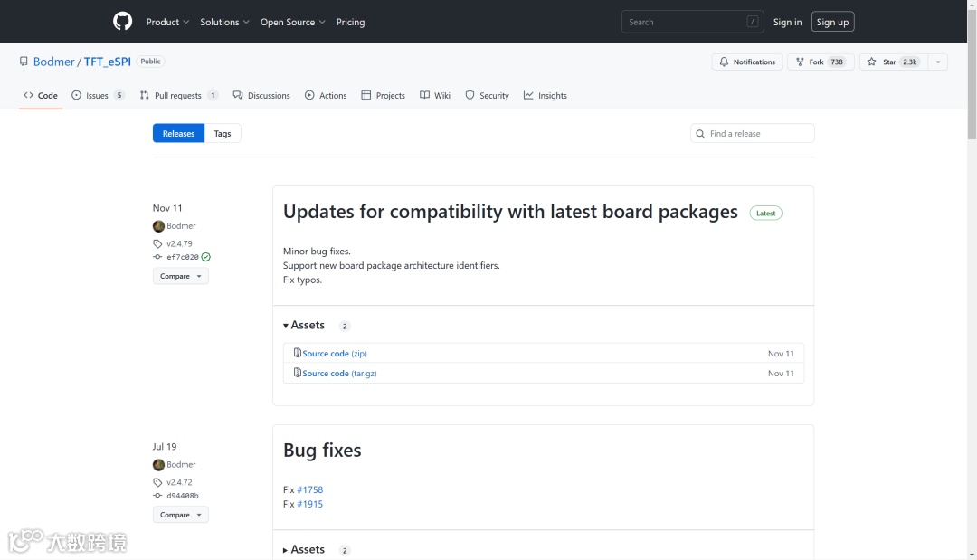The image size is (977, 560).
Task: Select the Releases toggle button
Action: pos(178,134)
